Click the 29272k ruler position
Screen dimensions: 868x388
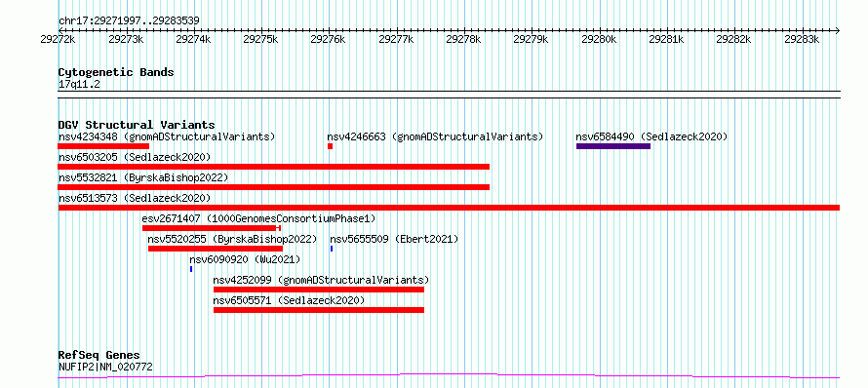point(59,39)
